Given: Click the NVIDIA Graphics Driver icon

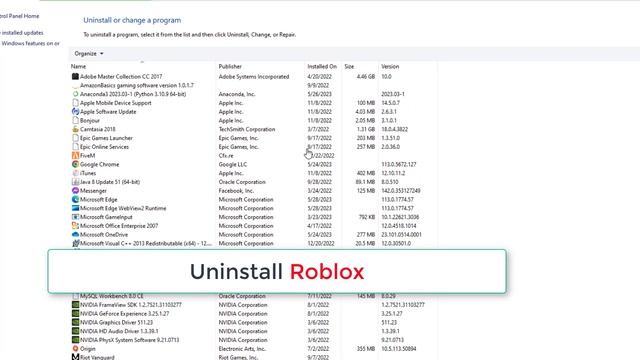Looking at the screenshot, I should pos(75,322).
